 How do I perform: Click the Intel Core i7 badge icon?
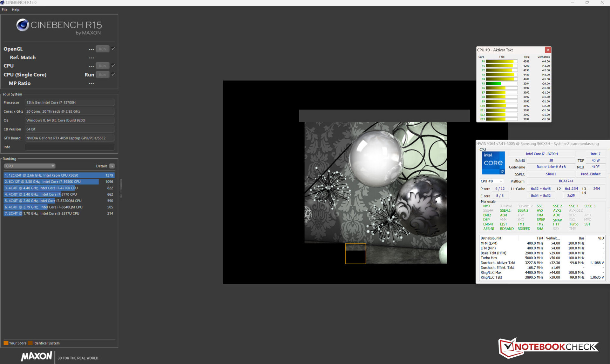493,163
